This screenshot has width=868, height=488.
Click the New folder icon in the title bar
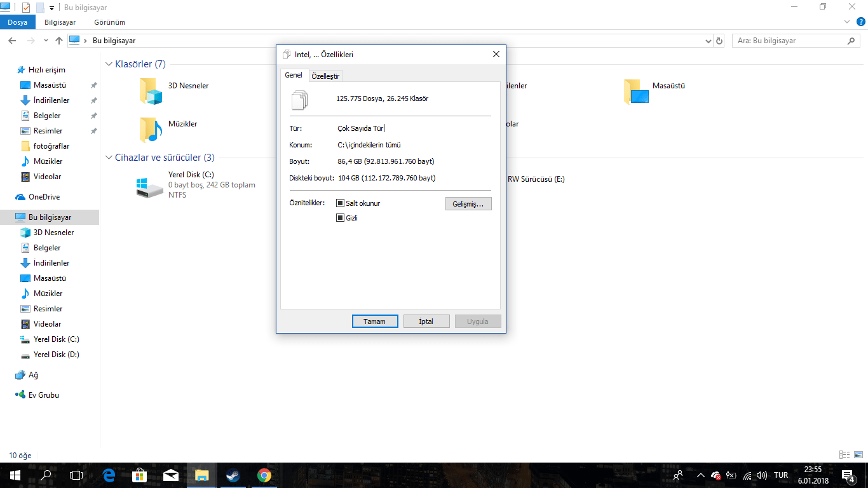(40, 8)
